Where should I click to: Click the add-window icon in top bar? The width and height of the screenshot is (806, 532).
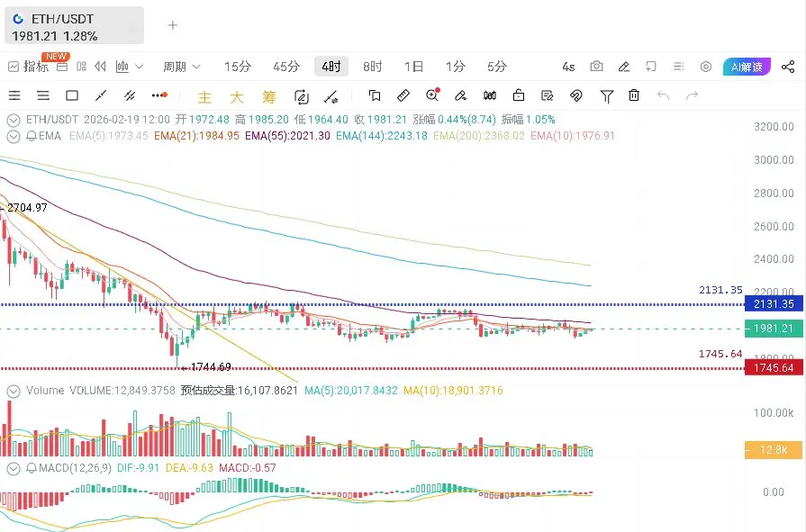coord(651,67)
